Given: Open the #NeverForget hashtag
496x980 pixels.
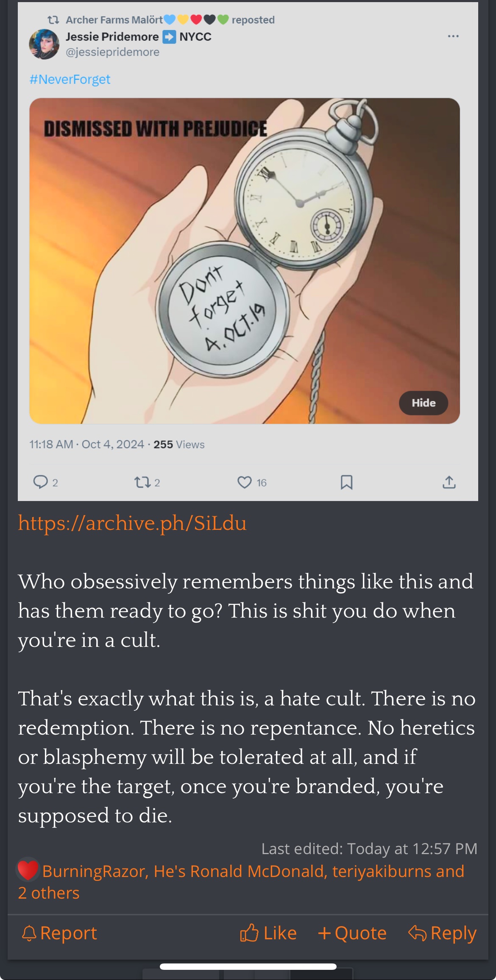Looking at the screenshot, I should (x=70, y=79).
